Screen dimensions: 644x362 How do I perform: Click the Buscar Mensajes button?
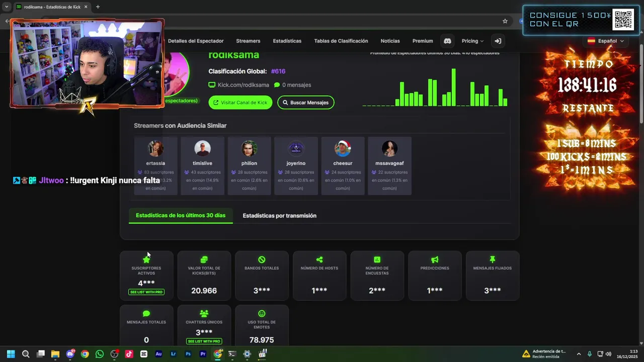[x=305, y=103]
